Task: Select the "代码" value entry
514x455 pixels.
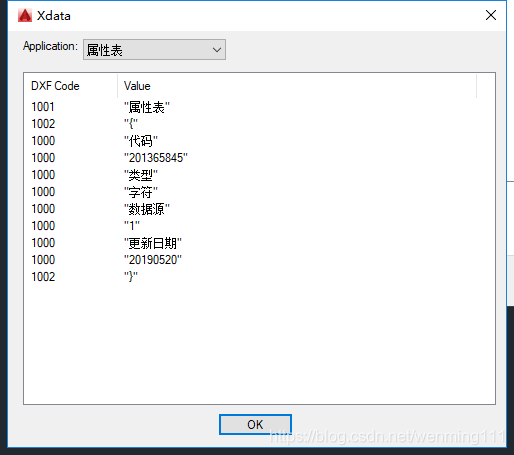Action: click(x=141, y=141)
